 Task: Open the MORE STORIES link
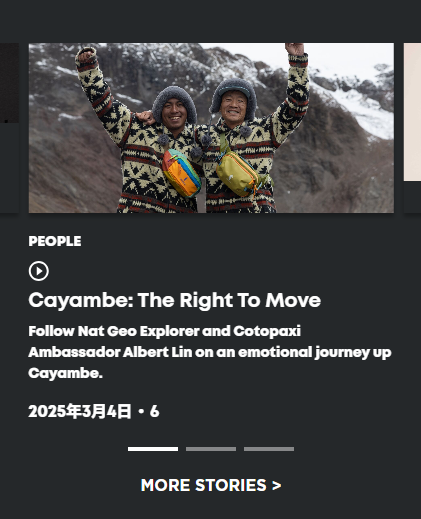click(x=211, y=485)
